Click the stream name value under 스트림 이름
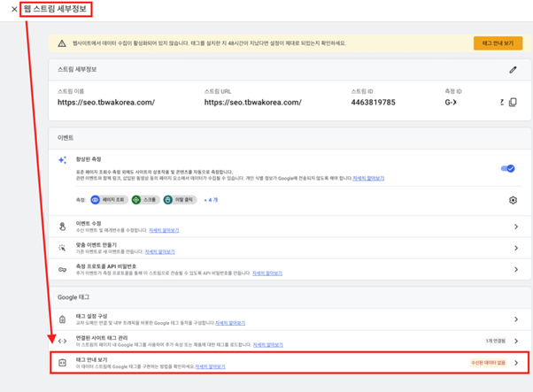This screenshot has width=533, height=392. [x=106, y=103]
